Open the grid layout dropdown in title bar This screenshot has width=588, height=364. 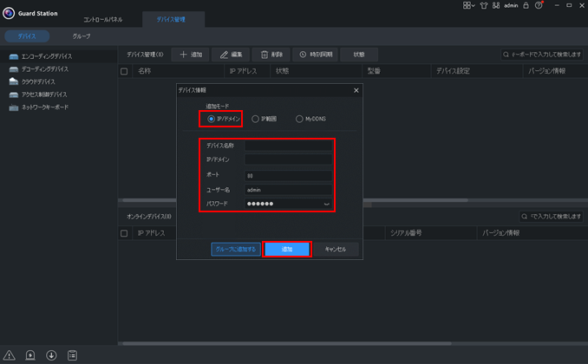[468, 5]
